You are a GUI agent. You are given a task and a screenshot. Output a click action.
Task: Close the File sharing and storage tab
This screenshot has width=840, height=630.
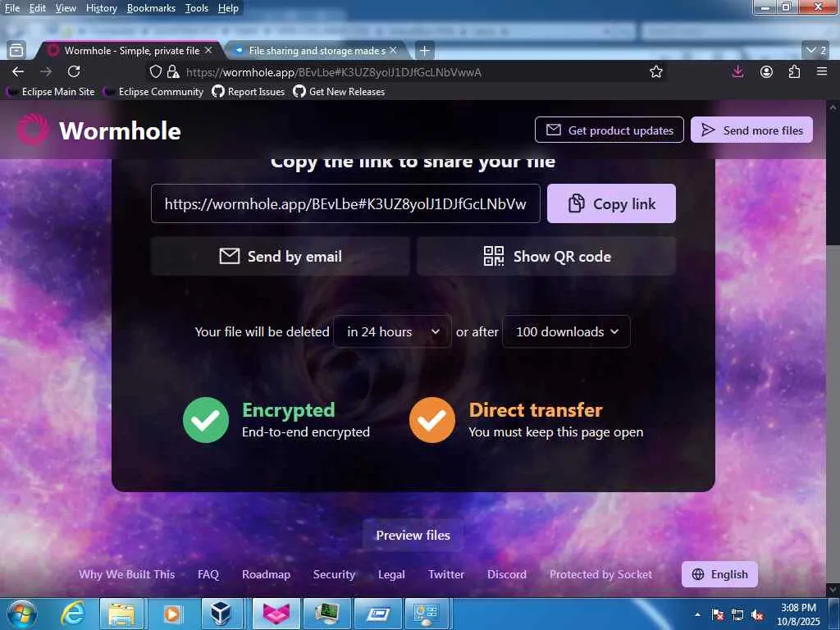393,50
